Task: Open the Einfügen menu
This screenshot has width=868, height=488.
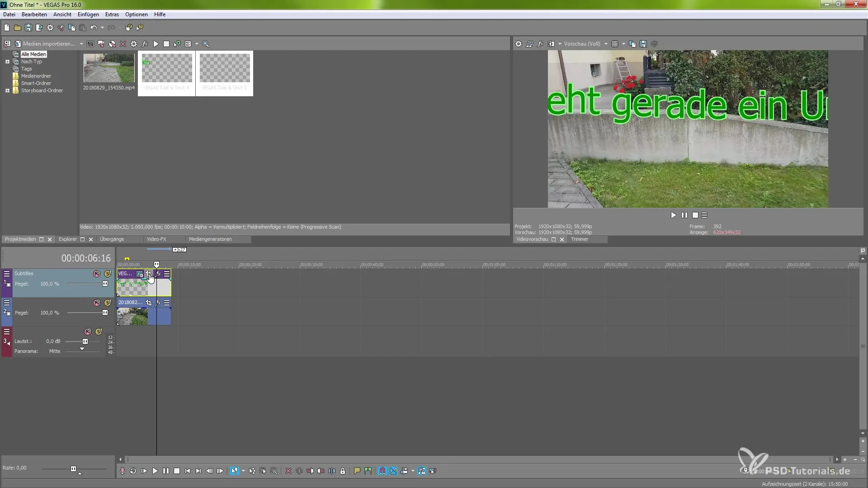Action: 88,14
